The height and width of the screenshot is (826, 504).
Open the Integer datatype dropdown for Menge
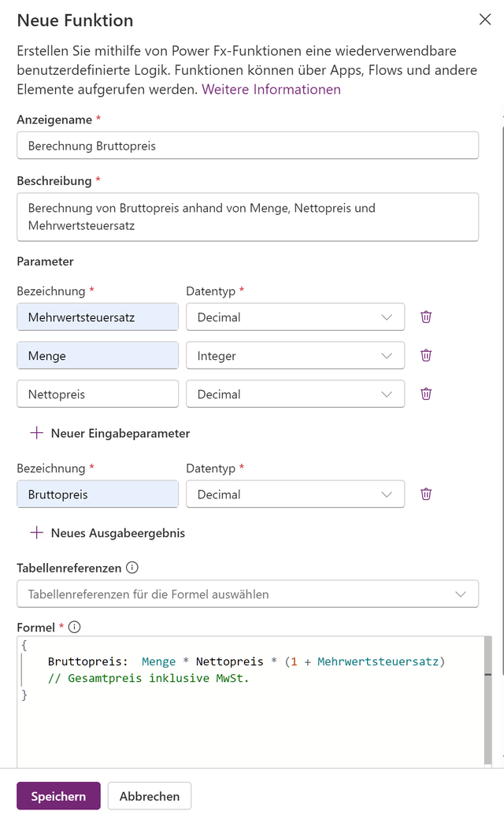click(295, 356)
